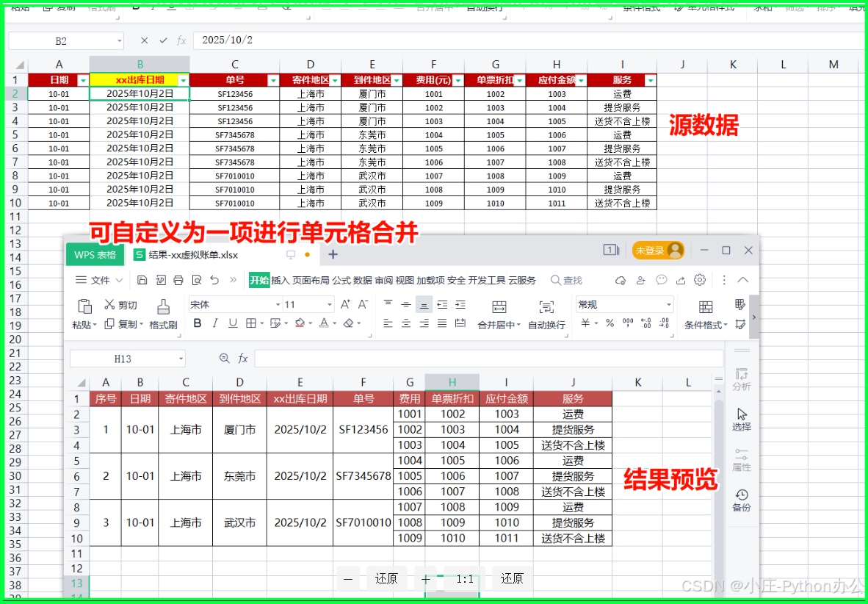Click the 查找 search field
This screenshot has width=868, height=604.
(573, 280)
